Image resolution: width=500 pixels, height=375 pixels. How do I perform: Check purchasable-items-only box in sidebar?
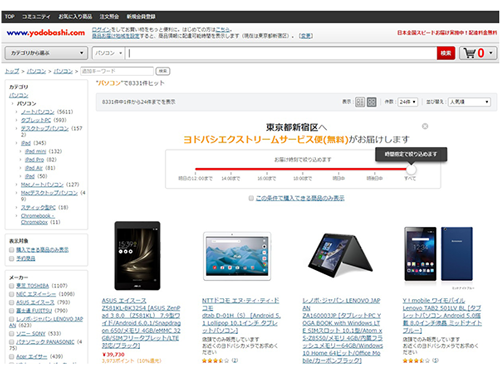(x=12, y=250)
